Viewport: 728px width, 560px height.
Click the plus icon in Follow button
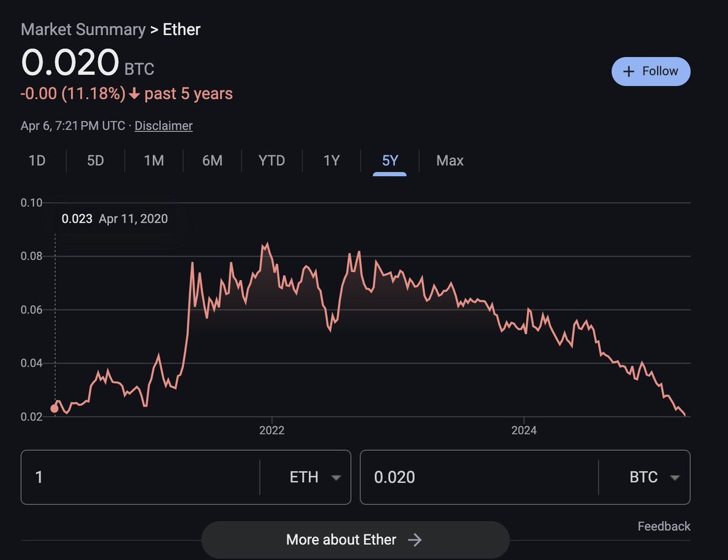629,72
